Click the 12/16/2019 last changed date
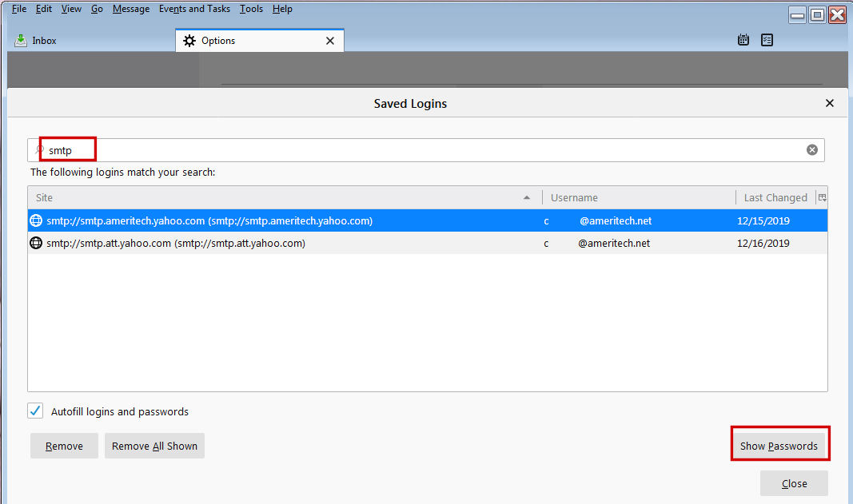This screenshot has height=504, width=853. [763, 243]
